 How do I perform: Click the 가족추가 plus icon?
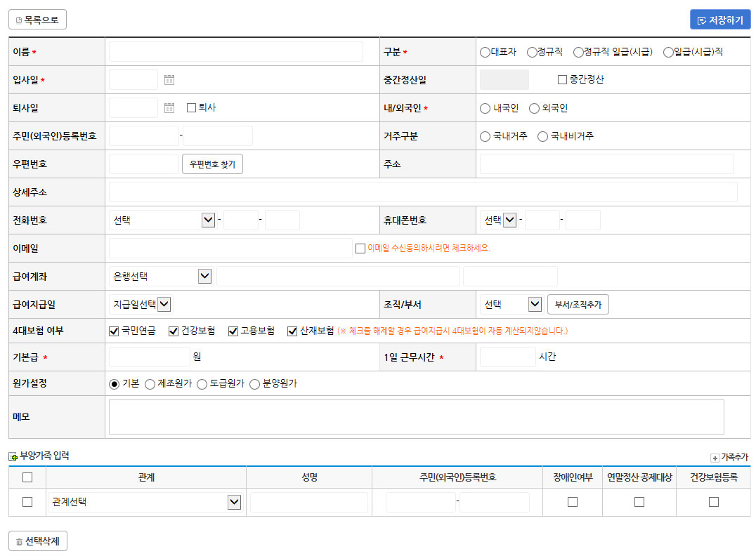tap(715, 458)
